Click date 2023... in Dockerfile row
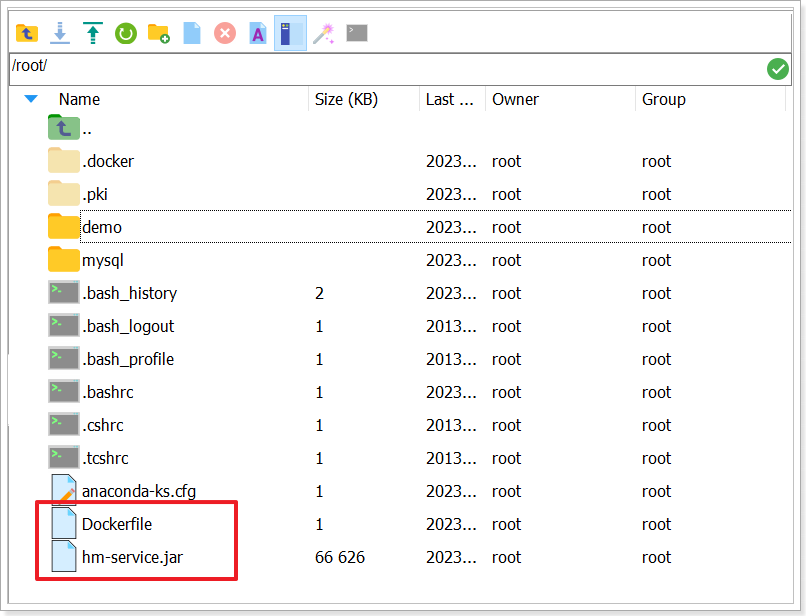806x616 pixels. point(451,524)
